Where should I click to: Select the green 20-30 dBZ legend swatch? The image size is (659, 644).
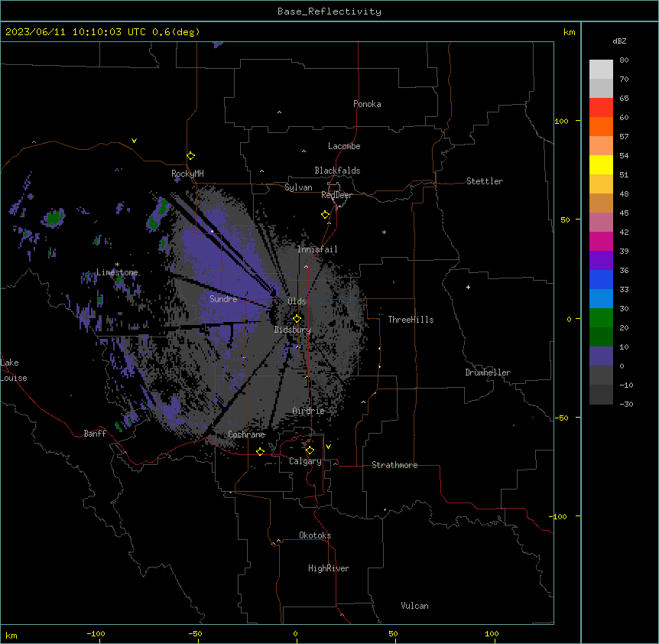[601, 318]
